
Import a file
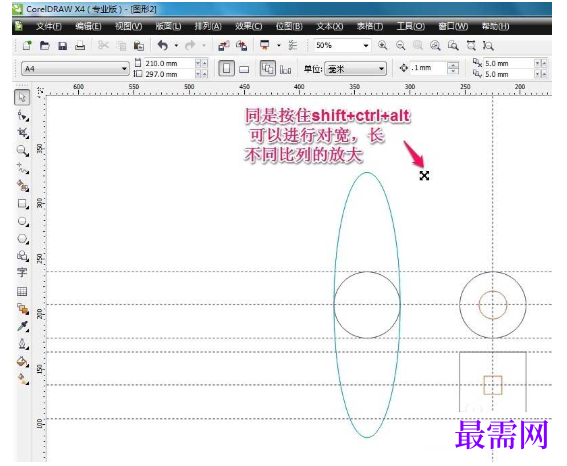coord(224,46)
